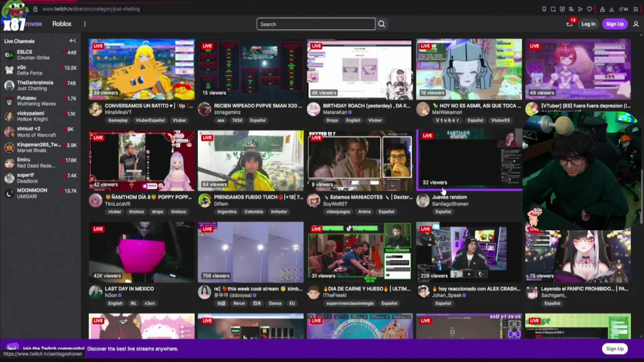Image resolution: width=644 pixels, height=362 pixels.
Task: Open HinaMinaVT channel avatar
Action: 96,109
